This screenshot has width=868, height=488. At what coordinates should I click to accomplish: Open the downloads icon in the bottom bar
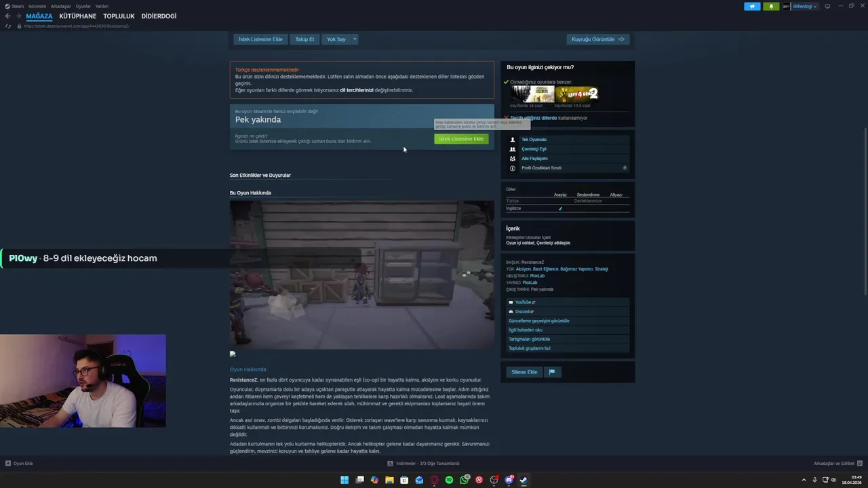pyautogui.click(x=391, y=464)
